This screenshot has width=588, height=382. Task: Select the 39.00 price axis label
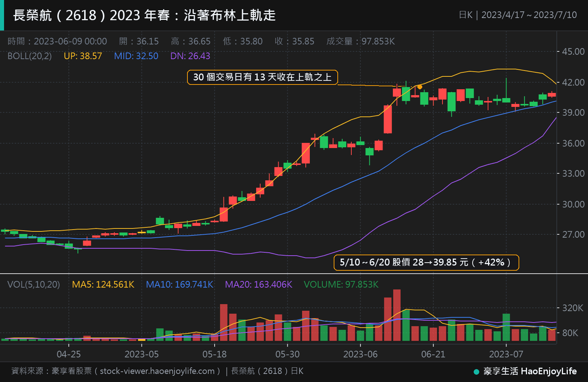pyautogui.click(x=573, y=112)
